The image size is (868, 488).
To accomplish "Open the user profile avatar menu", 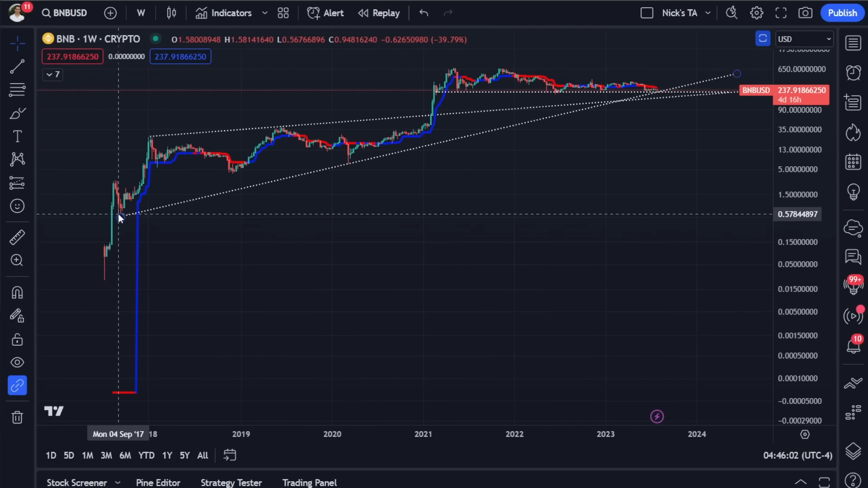I will click(17, 13).
